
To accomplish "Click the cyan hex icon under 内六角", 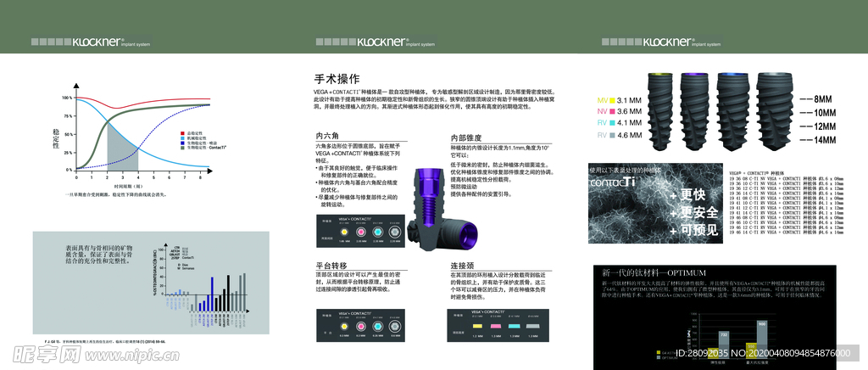I will [378, 232].
